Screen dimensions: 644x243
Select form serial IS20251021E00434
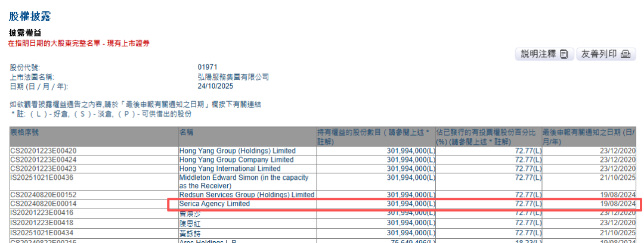pyautogui.click(x=43, y=233)
